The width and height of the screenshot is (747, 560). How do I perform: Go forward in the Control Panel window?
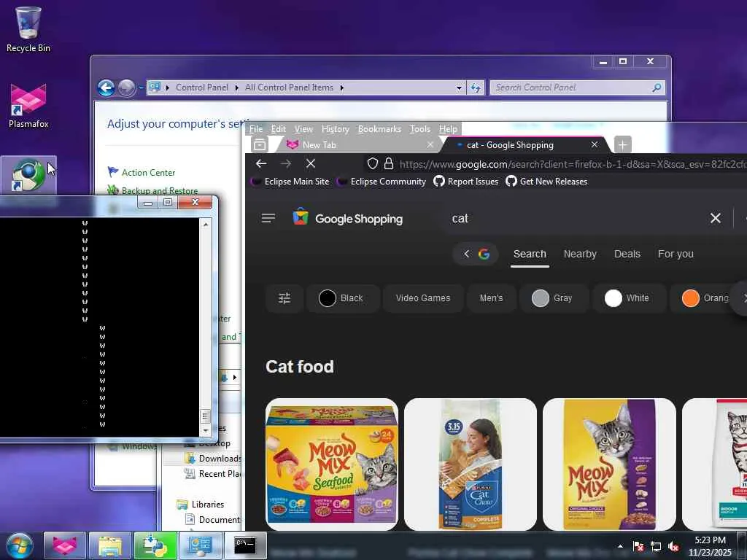(x=126, y=87)
